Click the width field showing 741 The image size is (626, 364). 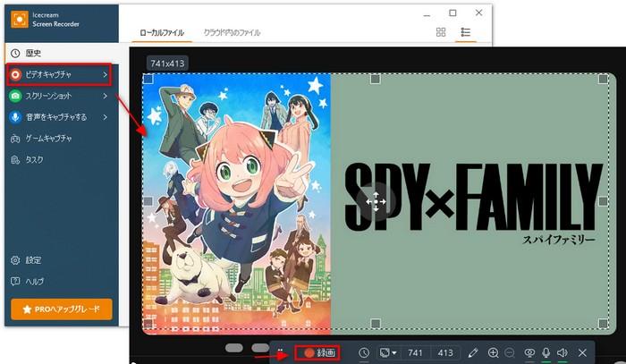pyautogui.click(x=415, y=353)
